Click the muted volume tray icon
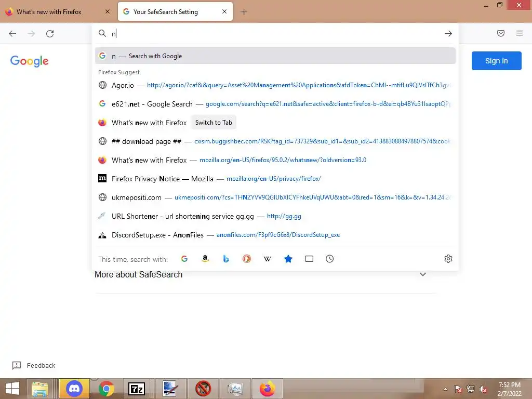This screenshot has width=532, height=399. [x=483, y=389]
